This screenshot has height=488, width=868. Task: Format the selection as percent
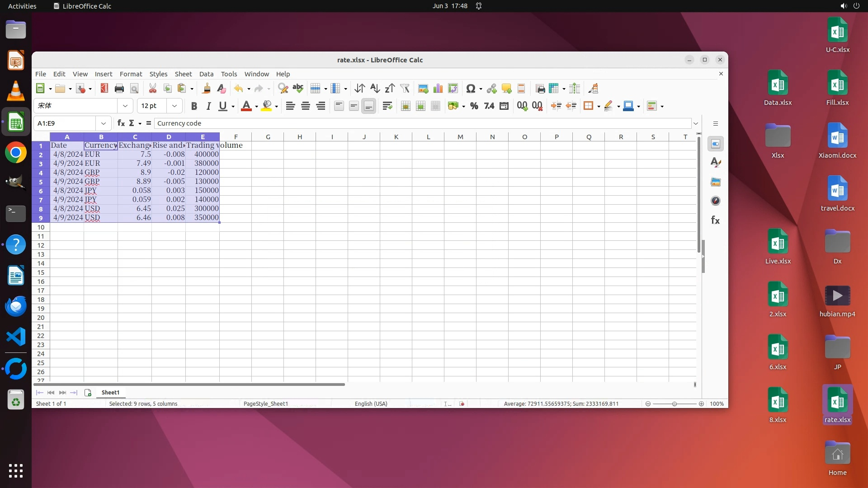point(474,106)
